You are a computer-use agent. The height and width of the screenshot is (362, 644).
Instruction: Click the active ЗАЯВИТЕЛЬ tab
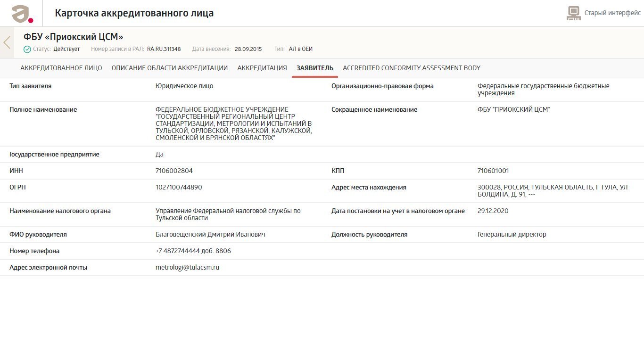pyautogui.click(x=315, y=68)
